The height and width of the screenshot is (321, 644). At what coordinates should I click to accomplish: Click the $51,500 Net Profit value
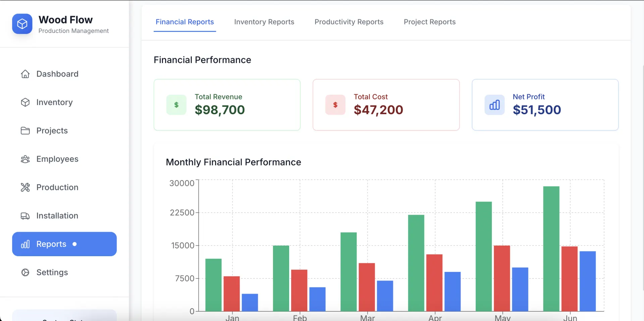click(537, 110)
